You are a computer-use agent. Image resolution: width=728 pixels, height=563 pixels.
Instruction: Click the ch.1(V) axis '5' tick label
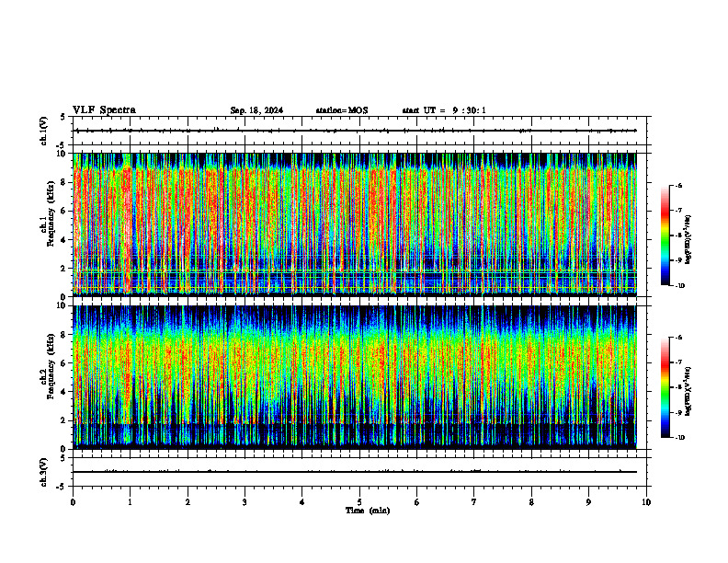64,117
